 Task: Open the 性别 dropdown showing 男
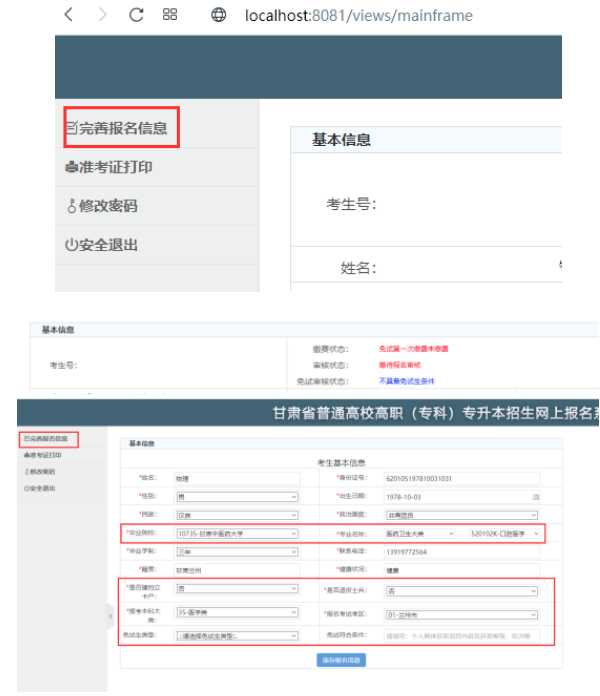pyautogui.click(x=237, y=497)
